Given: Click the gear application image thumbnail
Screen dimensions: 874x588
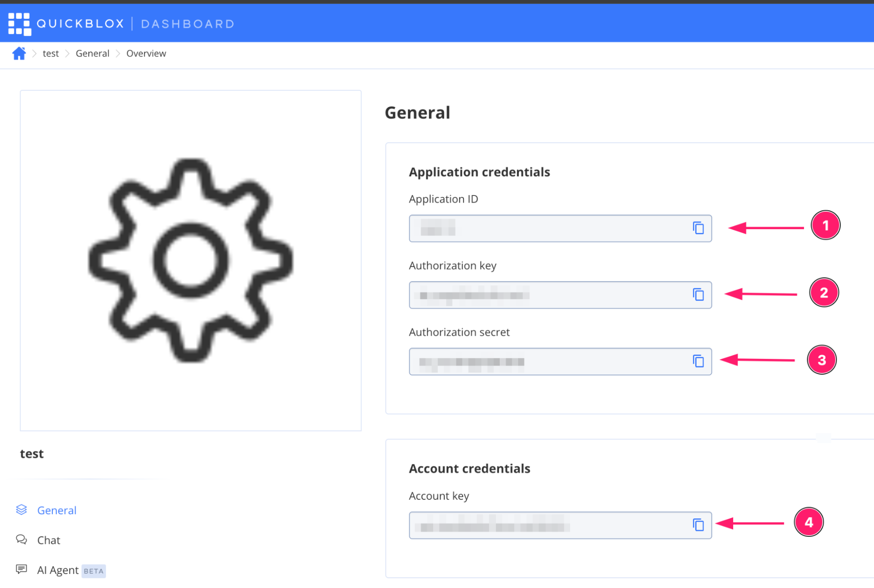Looking at the screenshot, I should pos(191,261).
